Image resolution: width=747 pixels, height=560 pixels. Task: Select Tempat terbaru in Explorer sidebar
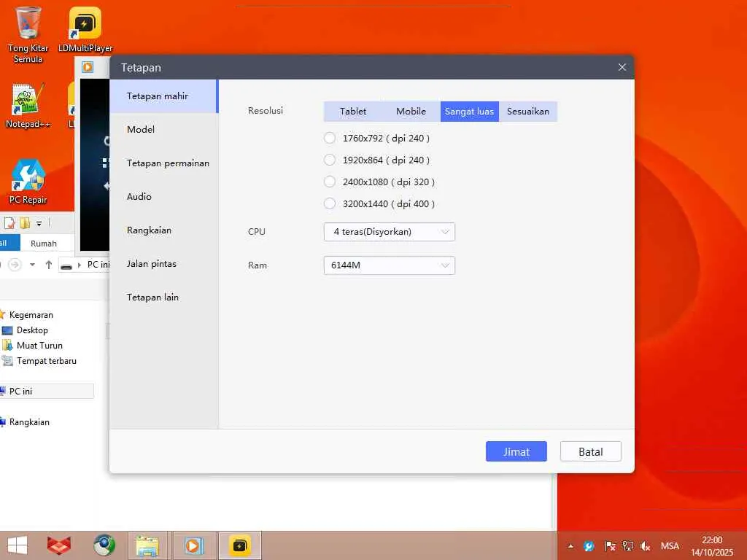(46, 360)
